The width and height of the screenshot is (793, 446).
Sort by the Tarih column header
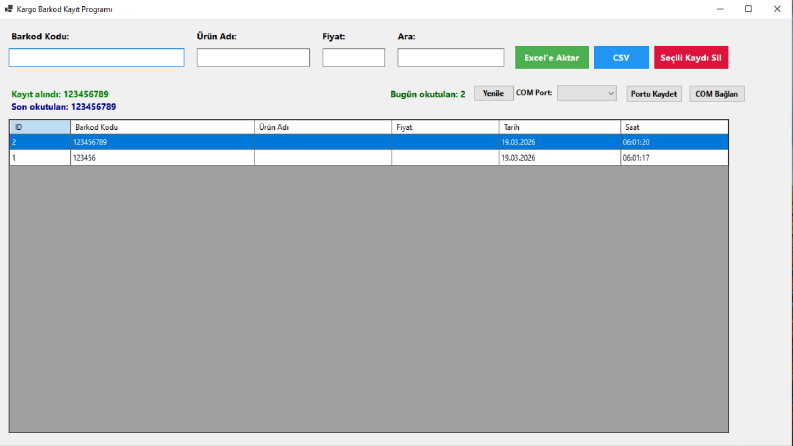click(560, 127)
